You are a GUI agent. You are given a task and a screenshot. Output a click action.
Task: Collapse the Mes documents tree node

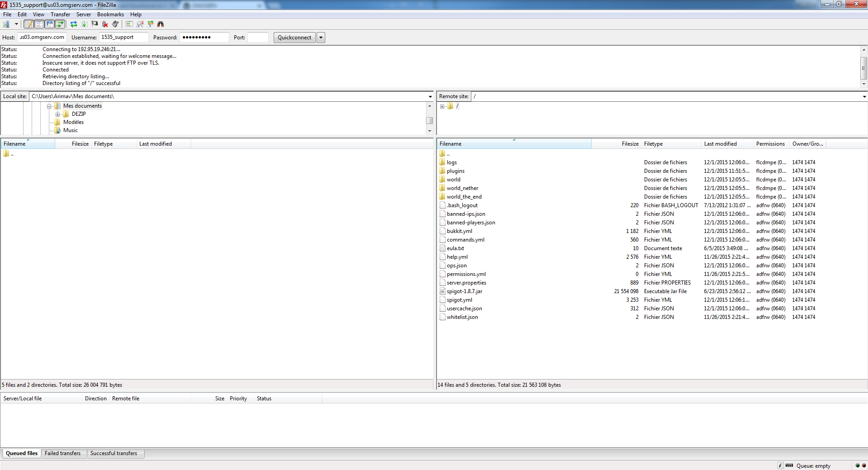(x=49, y=106)
